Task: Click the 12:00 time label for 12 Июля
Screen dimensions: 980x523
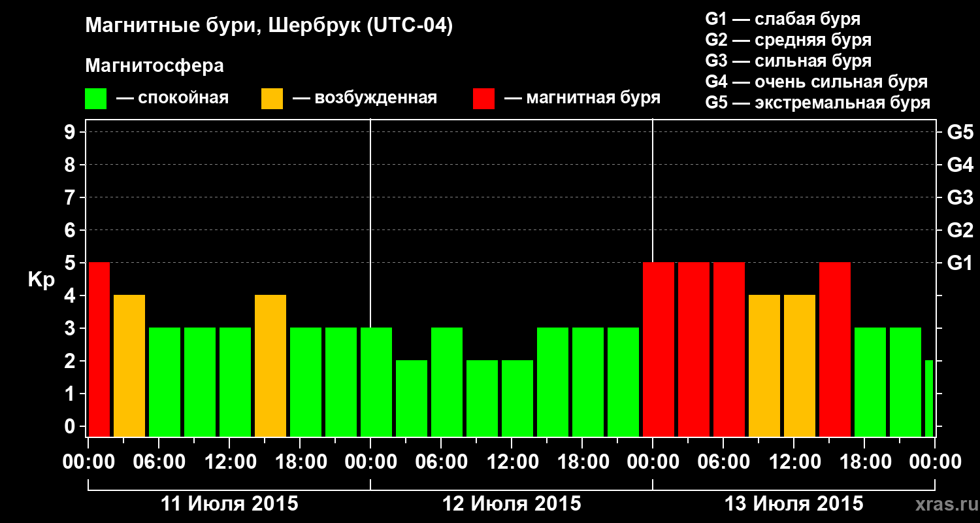Action: 512,462
